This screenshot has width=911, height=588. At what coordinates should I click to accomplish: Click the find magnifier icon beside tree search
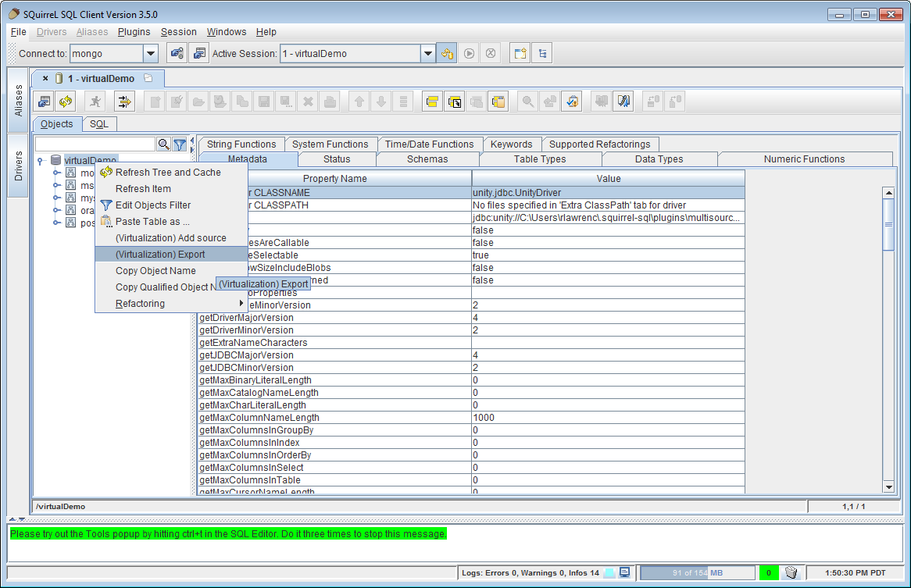tap(163, 144)
